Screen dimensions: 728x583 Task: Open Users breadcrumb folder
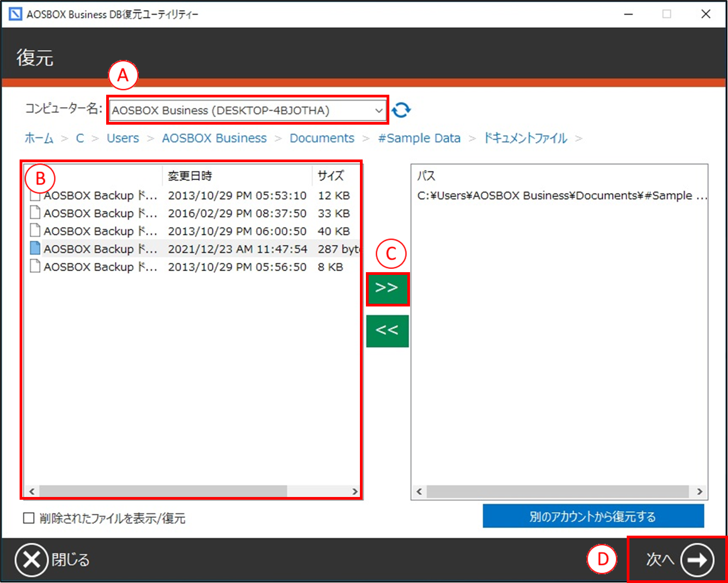click(123, 138)
